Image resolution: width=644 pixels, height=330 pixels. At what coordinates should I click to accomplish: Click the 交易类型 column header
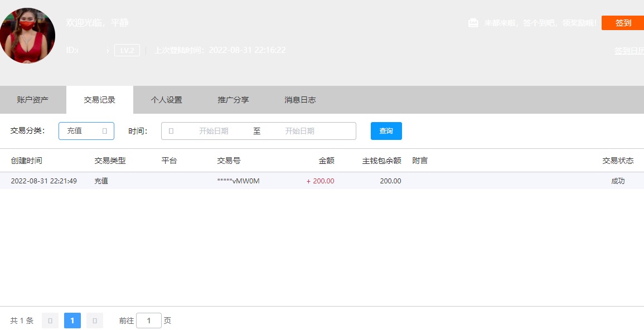tap(110, 161)
